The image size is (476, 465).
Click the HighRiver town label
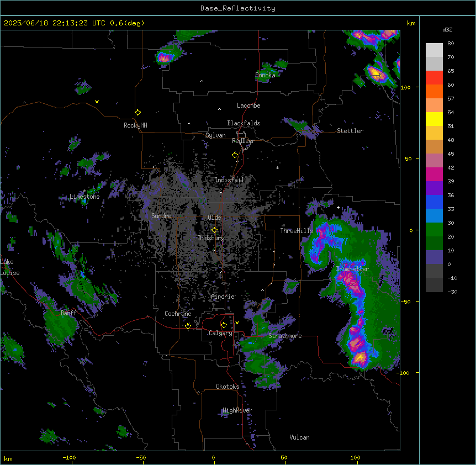coord(237,410)
